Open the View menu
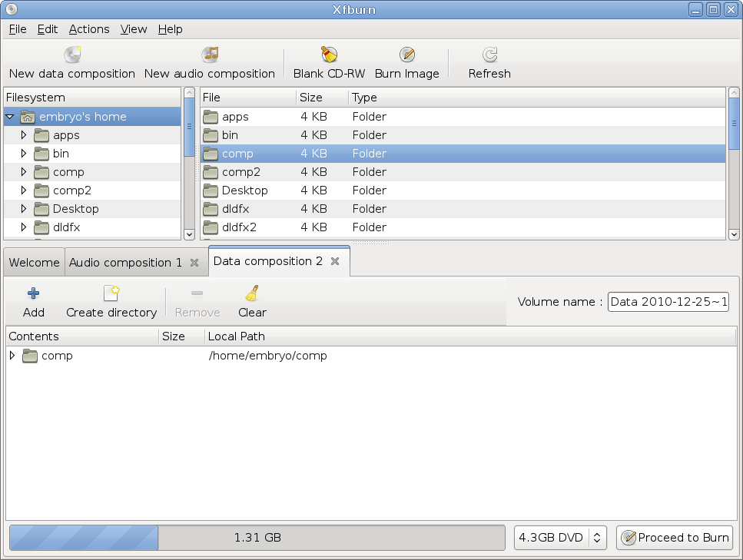 click(x=134, y=29)
